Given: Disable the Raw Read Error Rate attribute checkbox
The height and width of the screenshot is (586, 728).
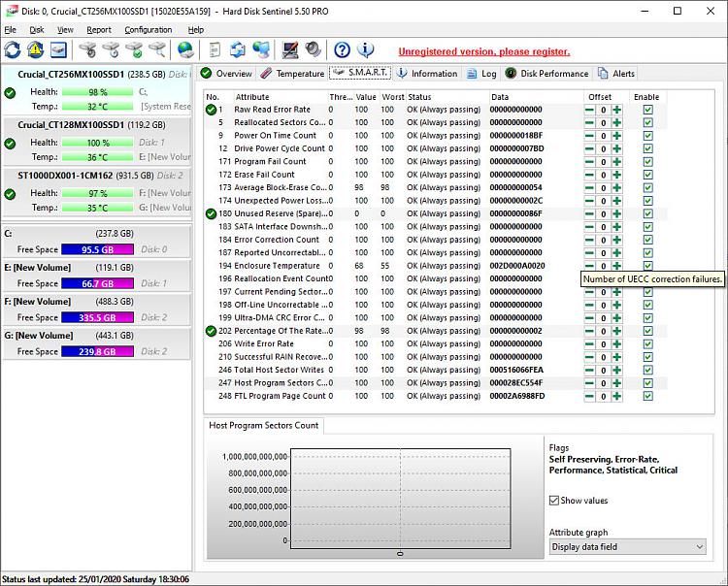Looking at the screenshot, I should [648, 110].
